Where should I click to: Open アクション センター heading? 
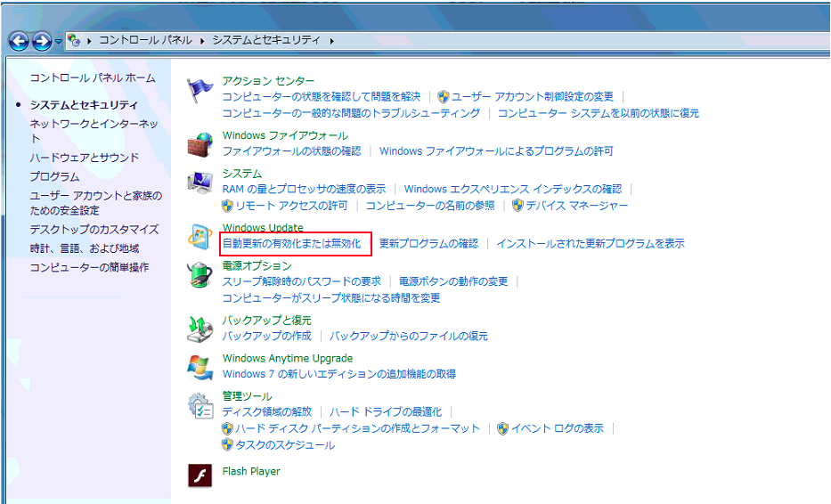tap(268, 81)
